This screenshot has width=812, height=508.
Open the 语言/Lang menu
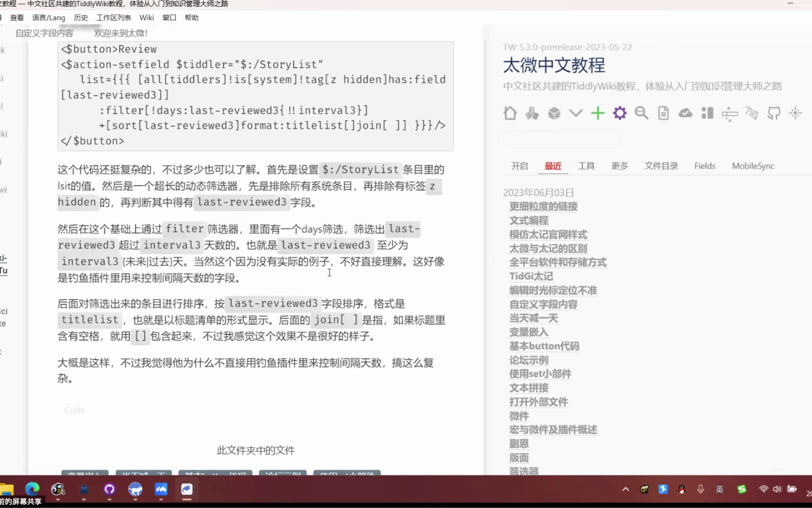(49, 17)
